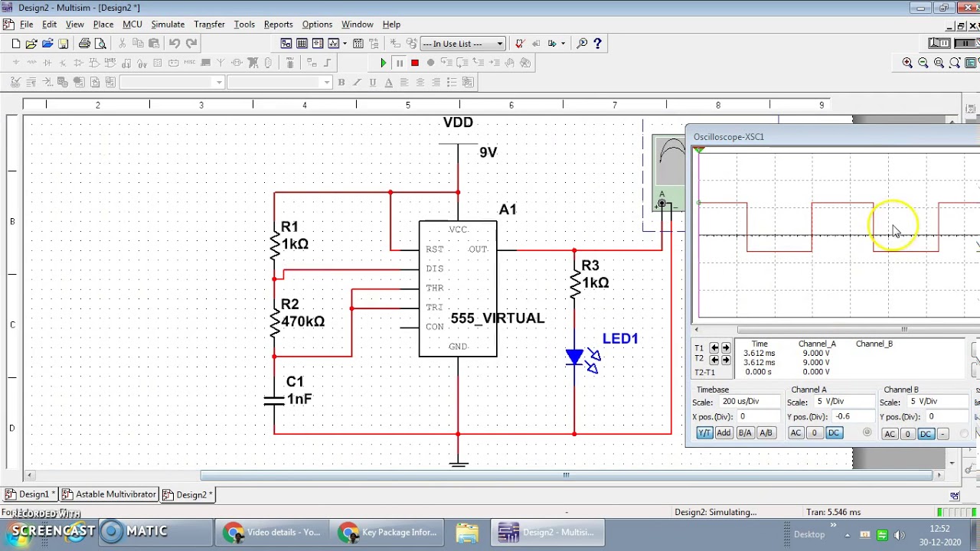The height and width of the screenshot is (551, 980).
Task: Open Video details Chrome taskbar item
Action: [x=273, y=533]
